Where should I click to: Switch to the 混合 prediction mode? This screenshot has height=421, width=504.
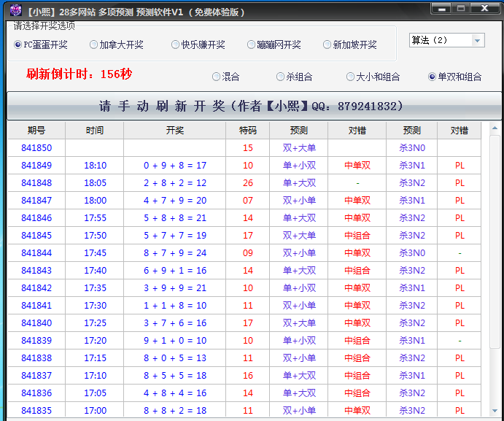[x=226, y=77]
